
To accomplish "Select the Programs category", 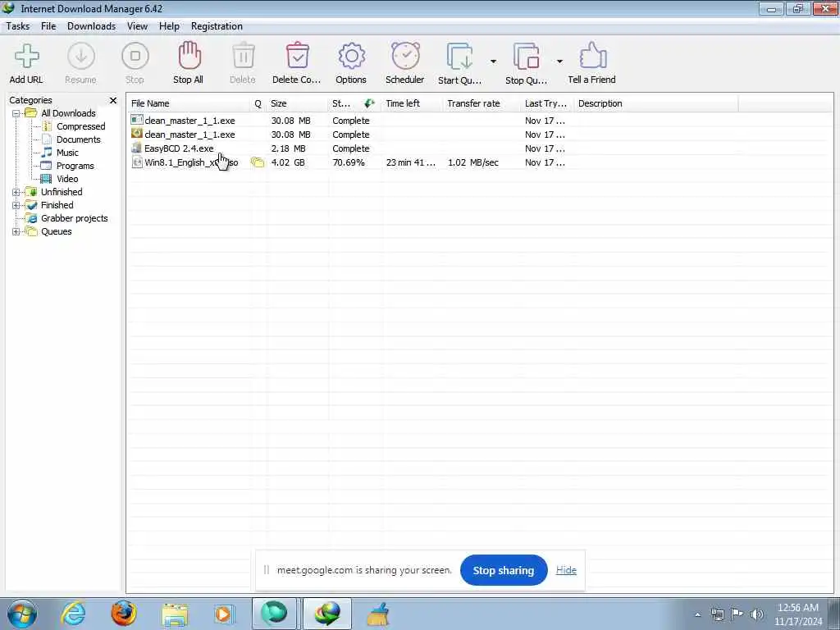I will (75, 166).
